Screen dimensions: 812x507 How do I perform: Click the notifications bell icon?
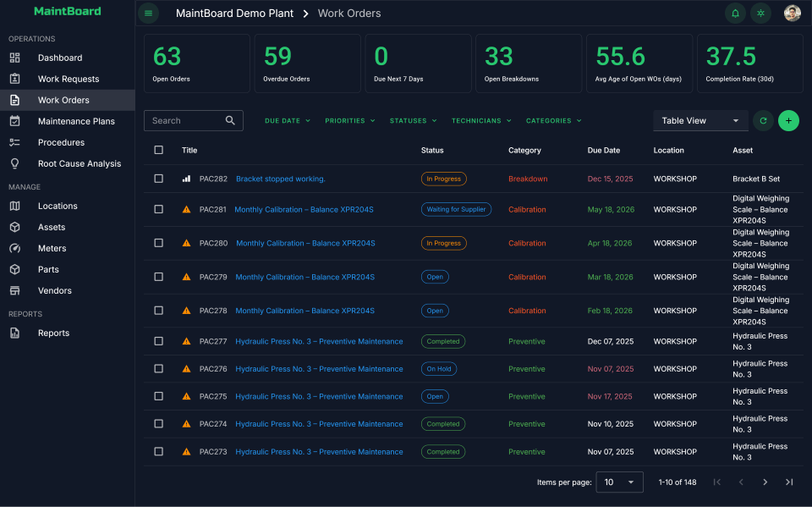735,14
